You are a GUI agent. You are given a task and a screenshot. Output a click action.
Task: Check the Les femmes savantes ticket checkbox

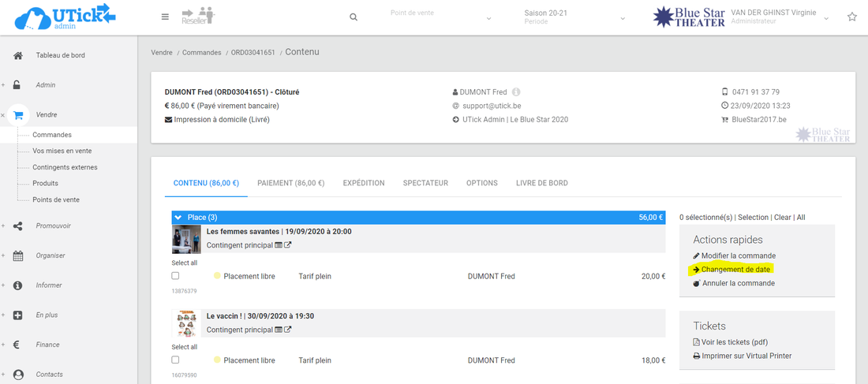click(x=175, y=276)
